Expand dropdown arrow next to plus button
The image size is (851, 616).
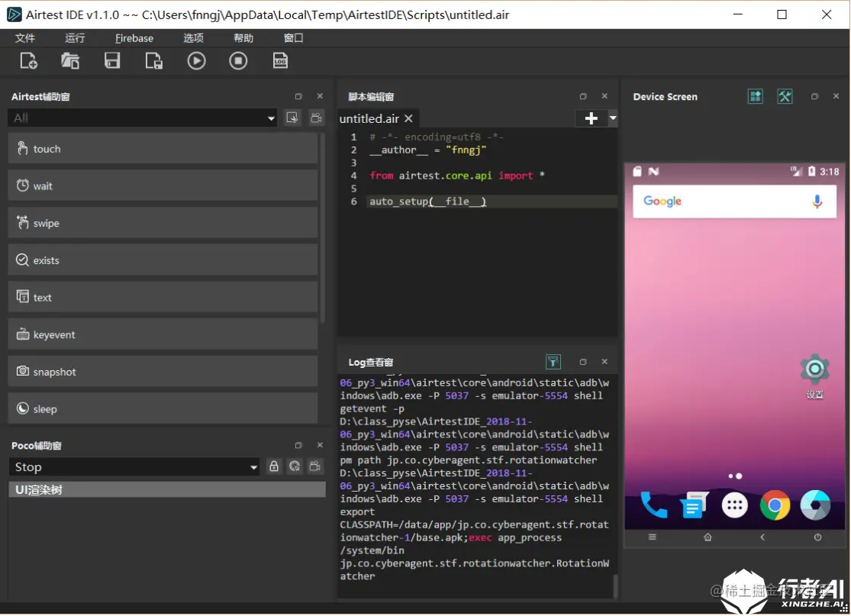click(613, 118)
